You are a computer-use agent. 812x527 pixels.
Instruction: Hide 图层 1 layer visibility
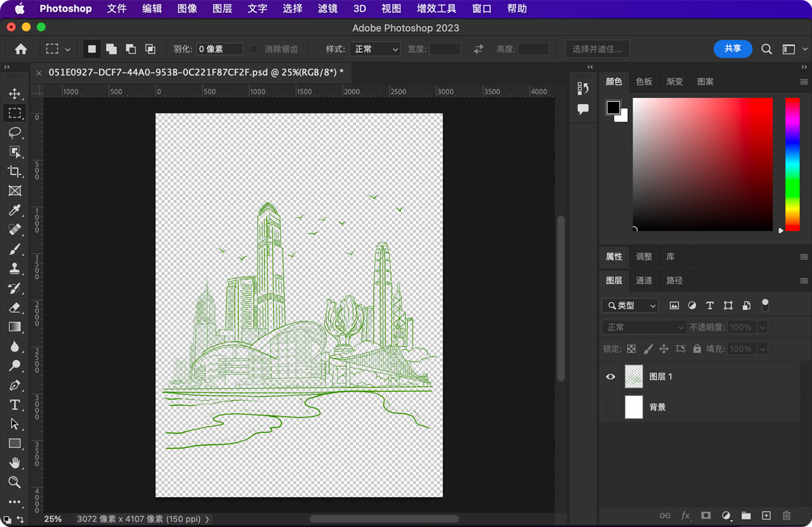610,376
